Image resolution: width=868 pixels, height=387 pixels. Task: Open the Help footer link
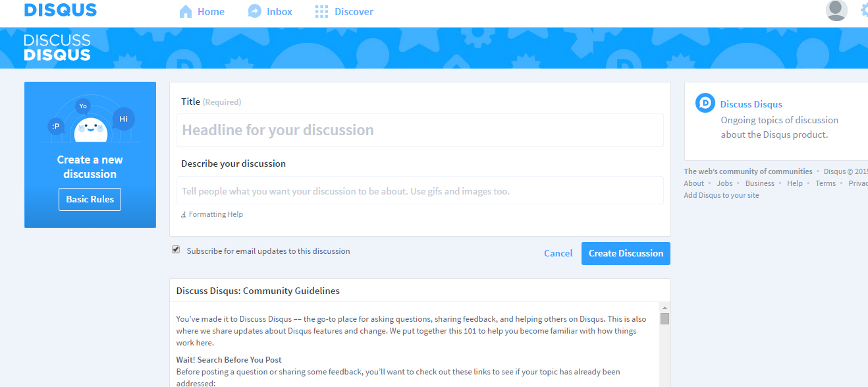click(795, 183)
